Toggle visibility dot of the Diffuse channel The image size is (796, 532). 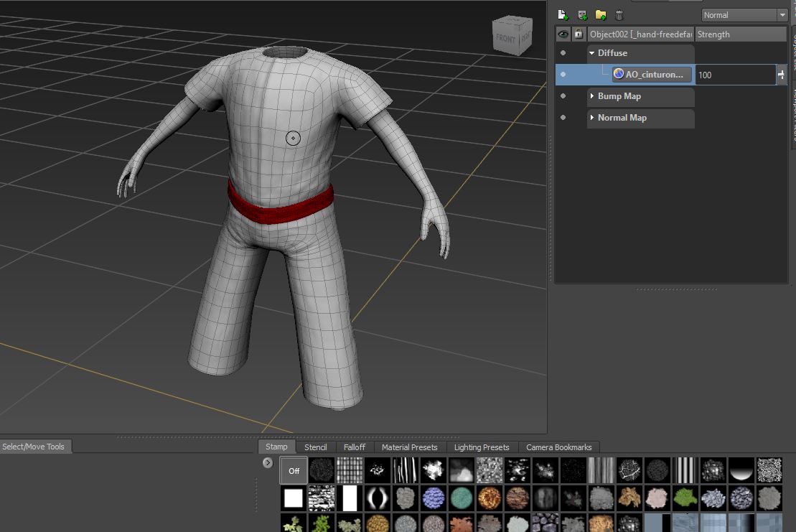coord(563,53)
